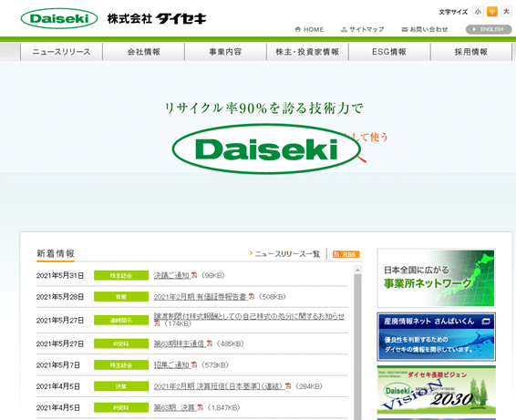Click PDF icon under 自己株式の処分 notice
Screen dimensions: 516x420
pyautogui.click(x=157, y=323)
